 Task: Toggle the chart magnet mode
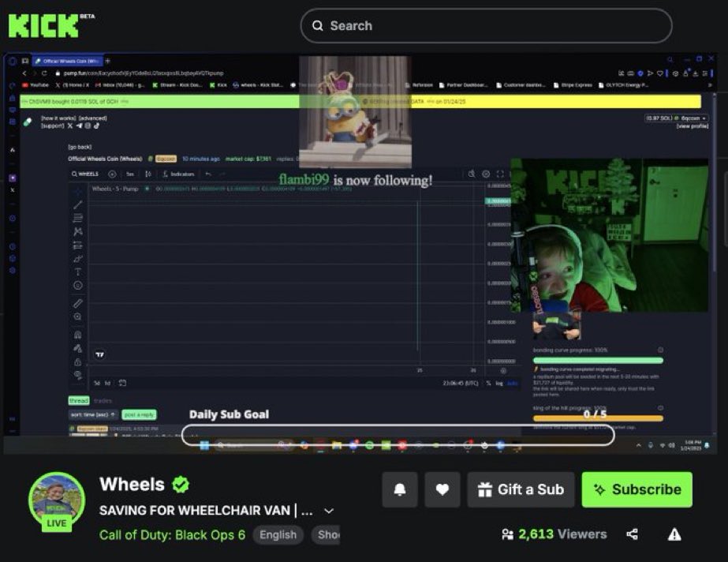[77, 335]
